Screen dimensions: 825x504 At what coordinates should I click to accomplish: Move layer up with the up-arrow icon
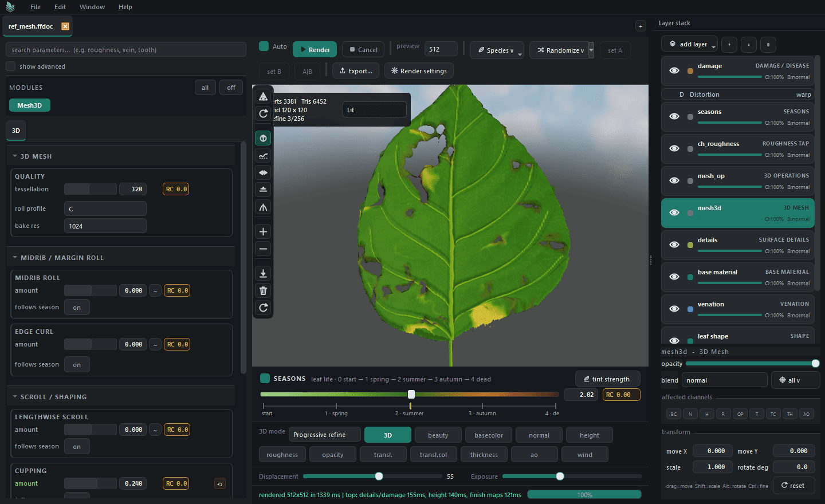(x=729, y=44)
